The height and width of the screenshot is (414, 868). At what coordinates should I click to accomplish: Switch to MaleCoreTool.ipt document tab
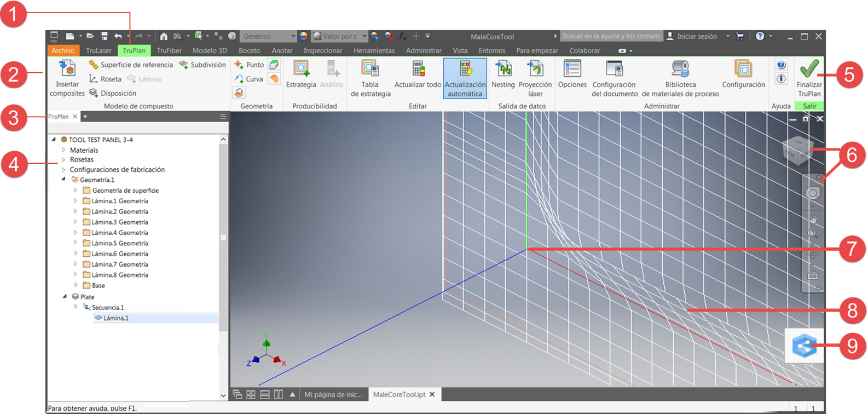click(x=404, y=394)
